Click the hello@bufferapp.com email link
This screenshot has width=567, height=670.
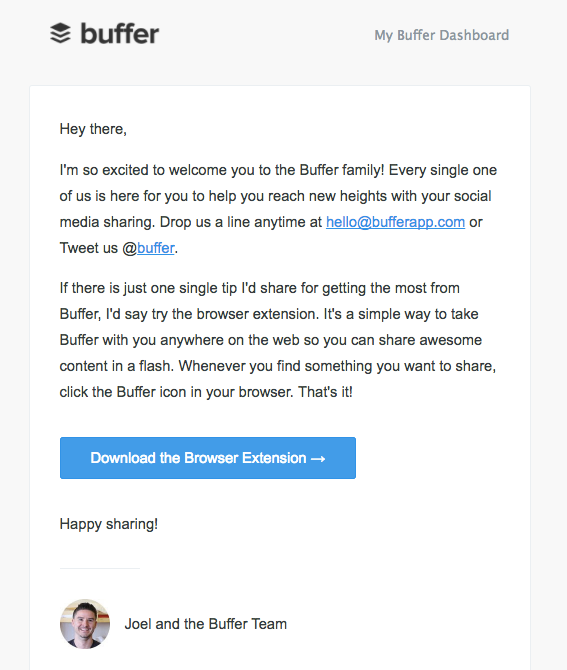click(395, 222)
